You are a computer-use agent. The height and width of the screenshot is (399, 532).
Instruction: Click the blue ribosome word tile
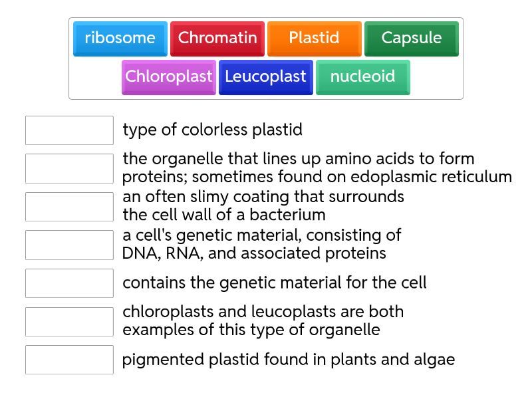120,39
